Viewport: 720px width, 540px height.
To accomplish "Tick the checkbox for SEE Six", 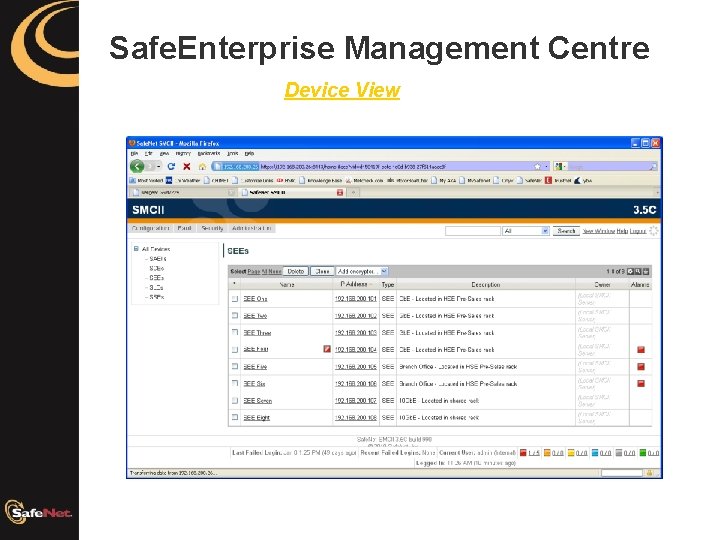I will pyautogui.click(x=235, y=383).
